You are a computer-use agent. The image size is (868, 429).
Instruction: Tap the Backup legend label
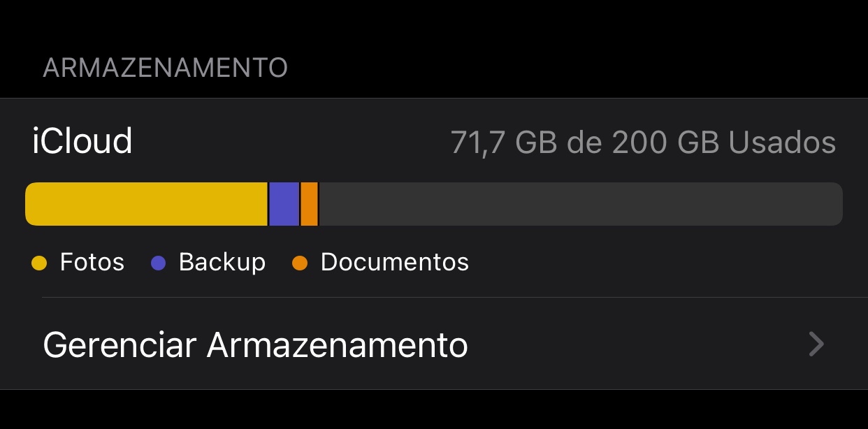(222, 262)
